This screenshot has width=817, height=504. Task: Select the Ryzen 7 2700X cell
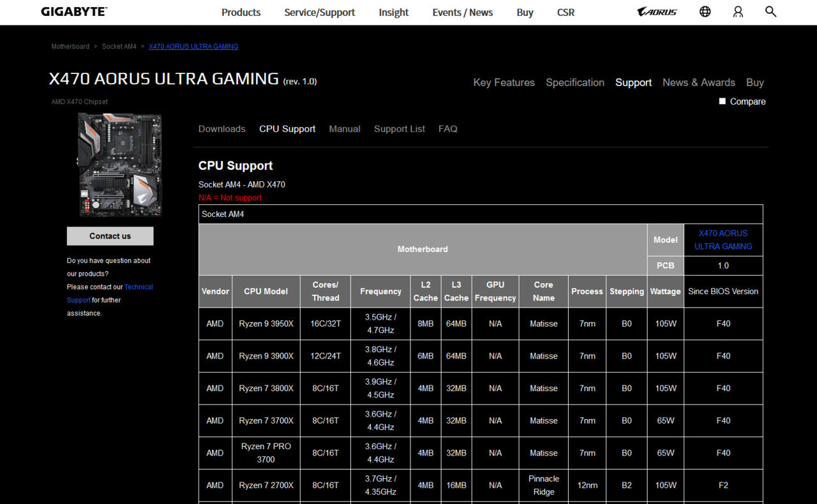(x=266, y=485)
